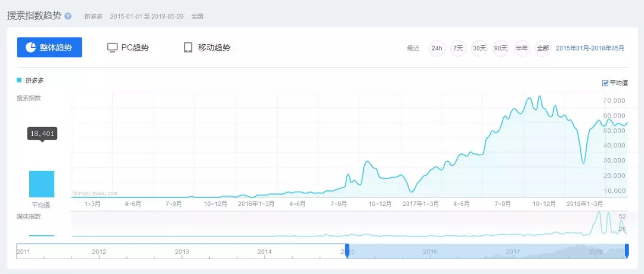
Task: Click the help question mark icon beside 搜索指数趋势
Action: tap(68, 17)
